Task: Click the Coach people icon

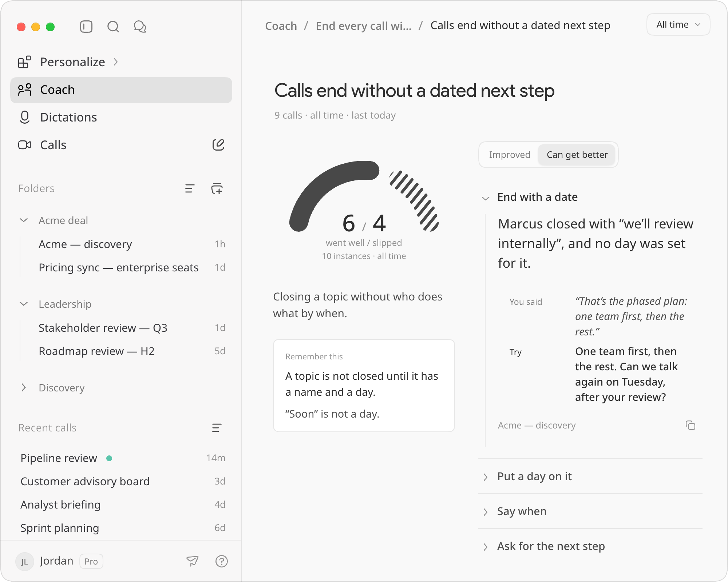Action: 24,90
